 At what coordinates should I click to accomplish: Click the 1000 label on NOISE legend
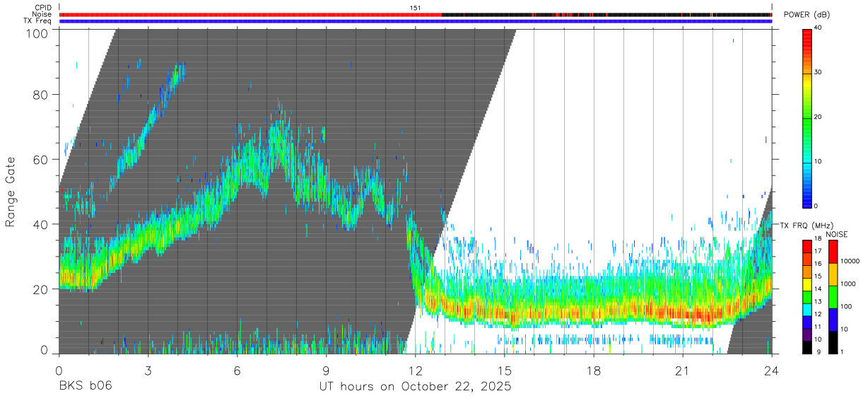848,284
